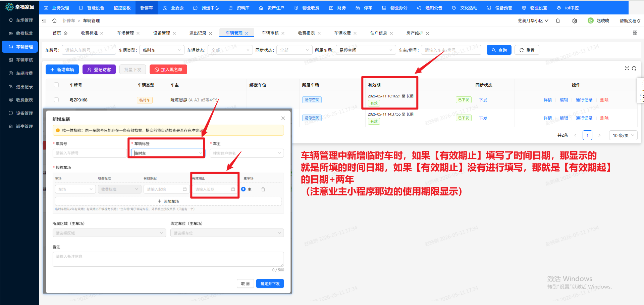The image size is (644, 305).
Task: Open the notification bell icon
Action: pos(558,20)
